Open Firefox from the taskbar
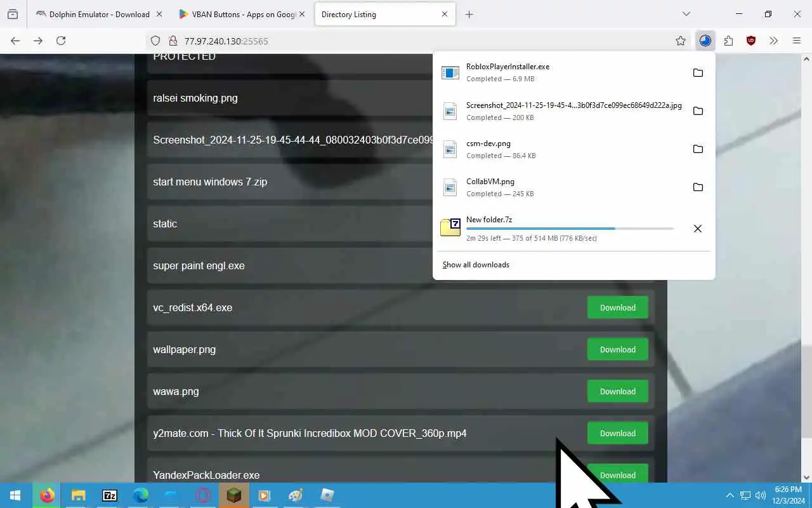 [x=47, y=495]
